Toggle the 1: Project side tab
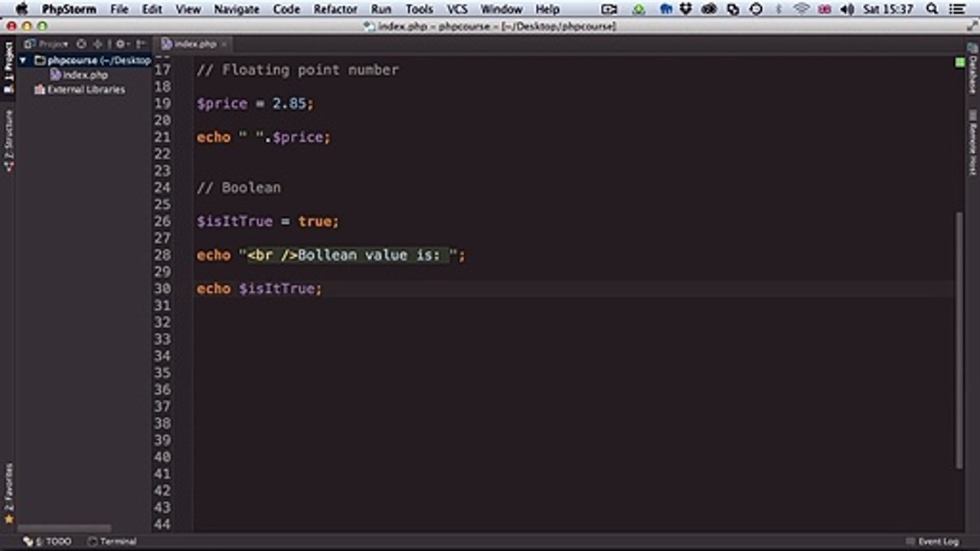This screenshot has height=551, width=980. 8,67
